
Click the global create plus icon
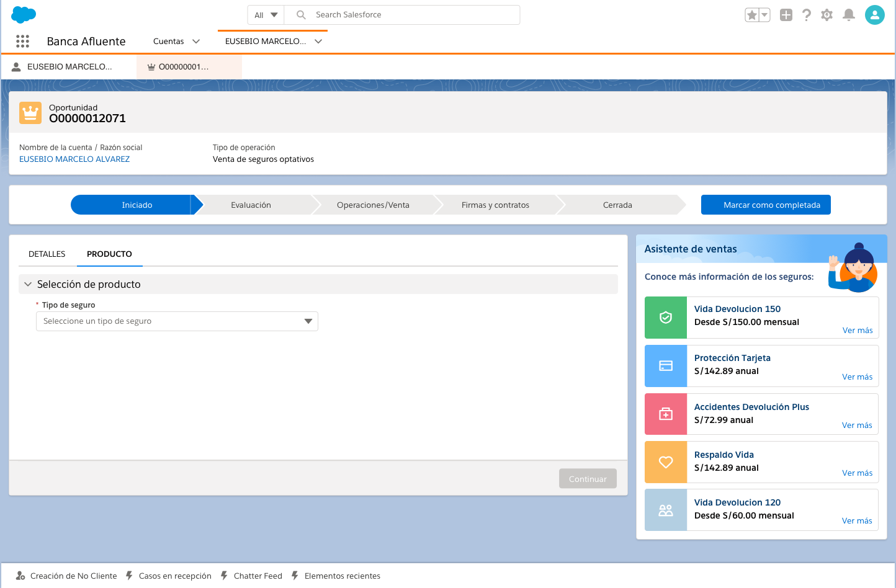(x=786, y=15)
